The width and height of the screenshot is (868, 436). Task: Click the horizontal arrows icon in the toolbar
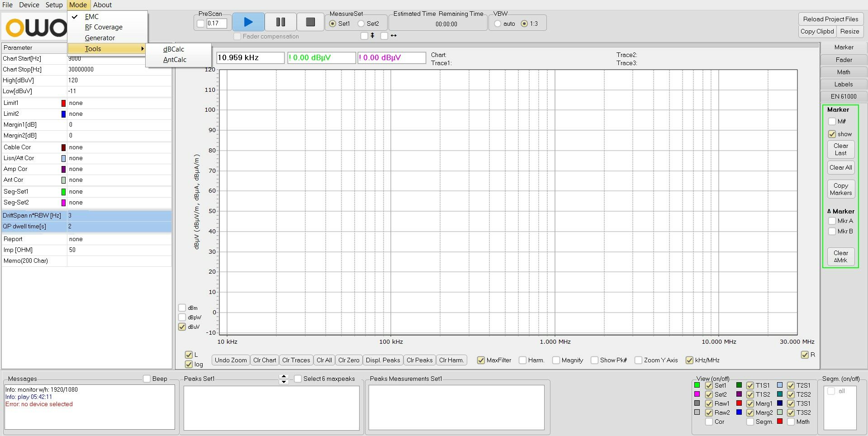coord(393,36)
